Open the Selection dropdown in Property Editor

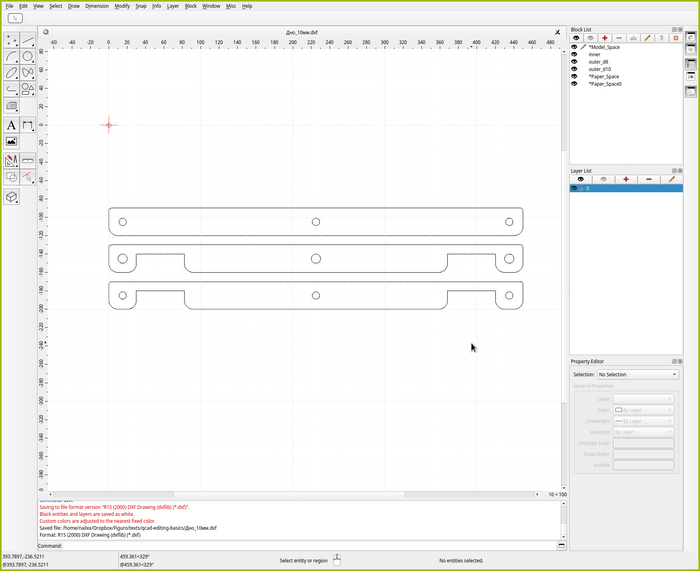pos(637,374)
